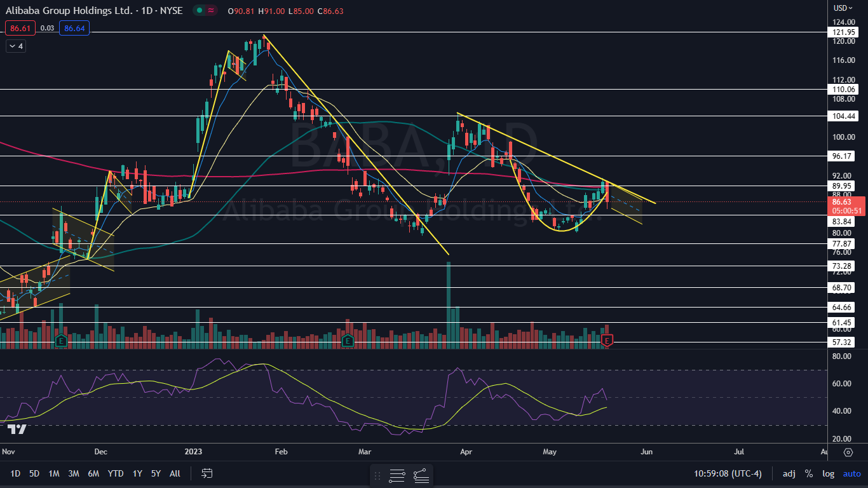
Task: Click the Dec label on time axis
Action: click(100, 452)
